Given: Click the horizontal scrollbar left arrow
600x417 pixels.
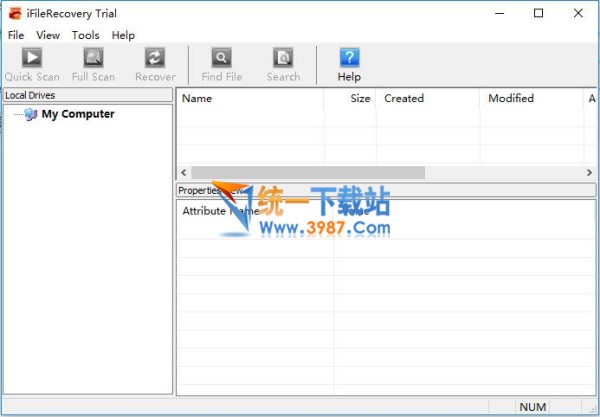Looking at the screenshot, I should point(183,173).
